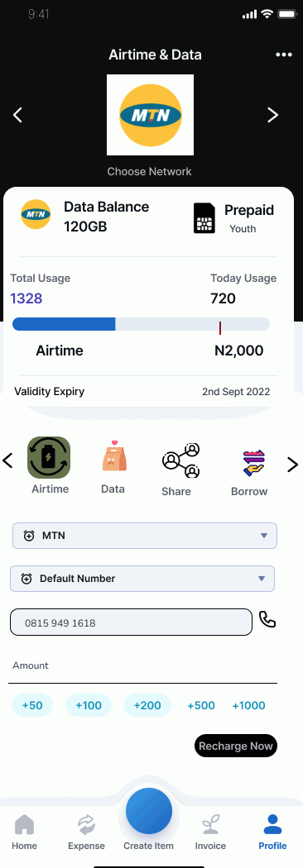
Task: Open the three-dot more options menu
Action: [284, 55]
